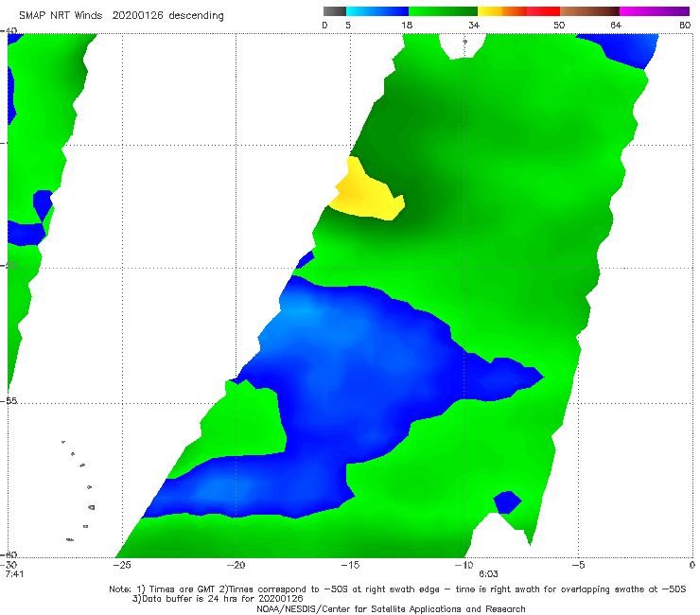Select the brown segment of the color bar
This screenshot has height=615, width=700.
click(589, 11)
